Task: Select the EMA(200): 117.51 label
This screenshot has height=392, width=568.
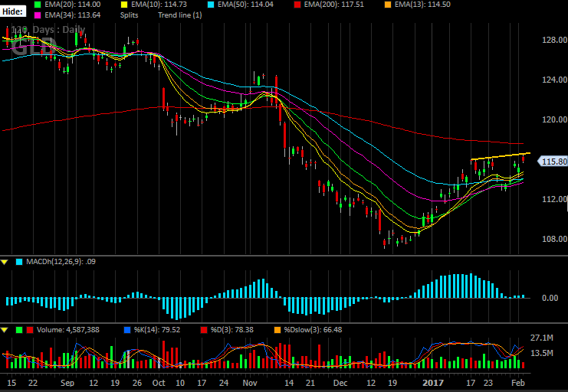Action: 334,5
